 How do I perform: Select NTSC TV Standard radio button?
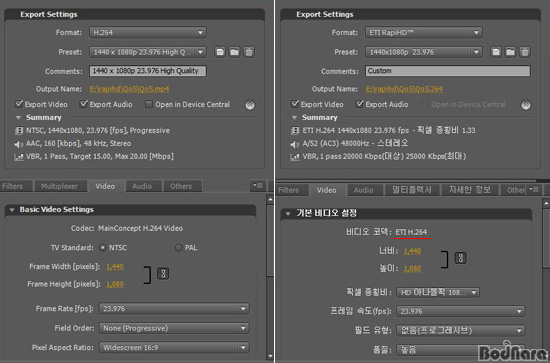pos(103,248)
